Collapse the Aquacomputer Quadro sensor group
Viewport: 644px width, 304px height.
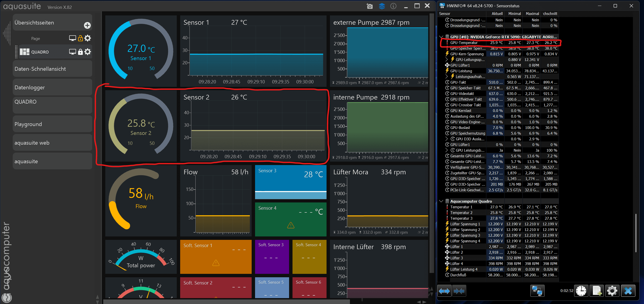point(441,201)
